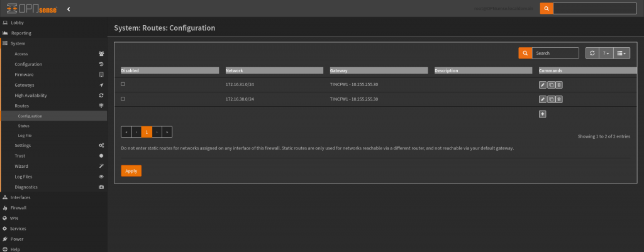Focus the routes table Search field
Viewport: 644px width, 252px height.
point(555,53)
